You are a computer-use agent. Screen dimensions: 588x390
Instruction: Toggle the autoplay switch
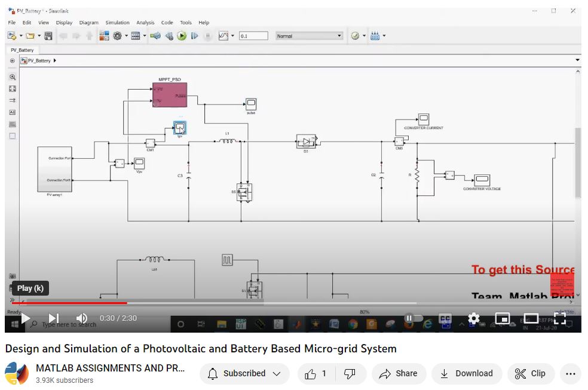pyautogui.click(x=414, y=318)
